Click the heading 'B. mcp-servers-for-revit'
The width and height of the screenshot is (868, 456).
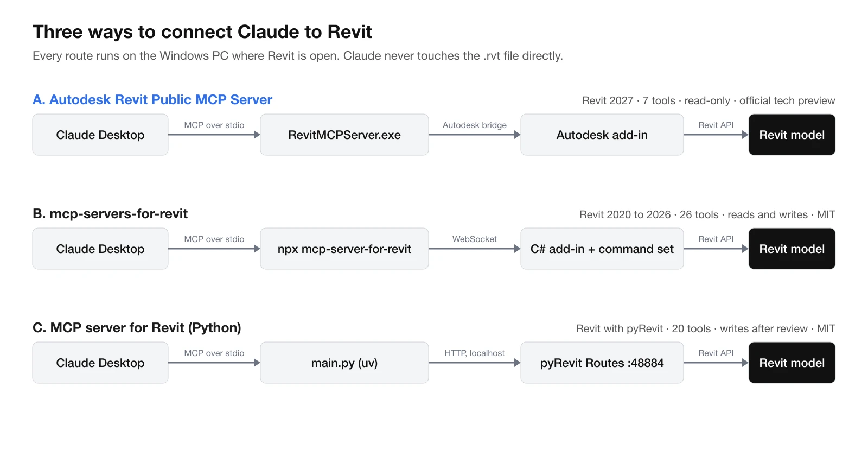110,214
